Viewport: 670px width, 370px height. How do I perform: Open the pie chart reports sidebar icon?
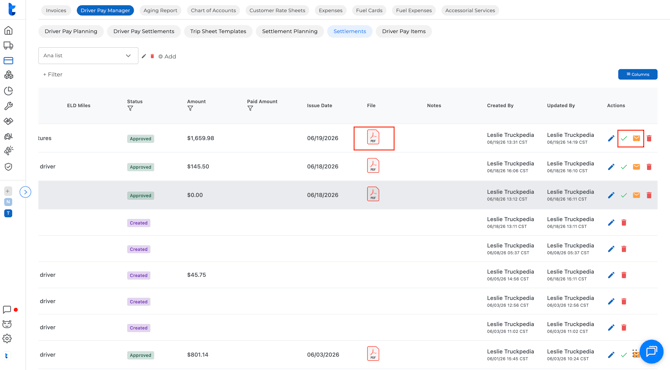[x=8, y=91]
